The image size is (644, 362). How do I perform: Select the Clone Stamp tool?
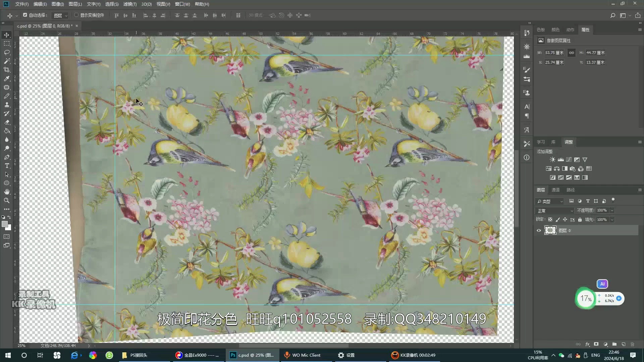pos(7,105)
